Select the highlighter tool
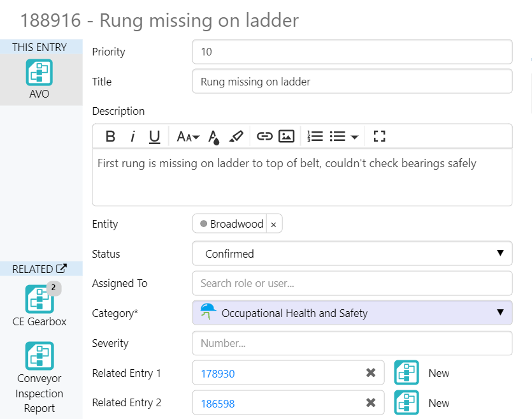 click(236, 136)
